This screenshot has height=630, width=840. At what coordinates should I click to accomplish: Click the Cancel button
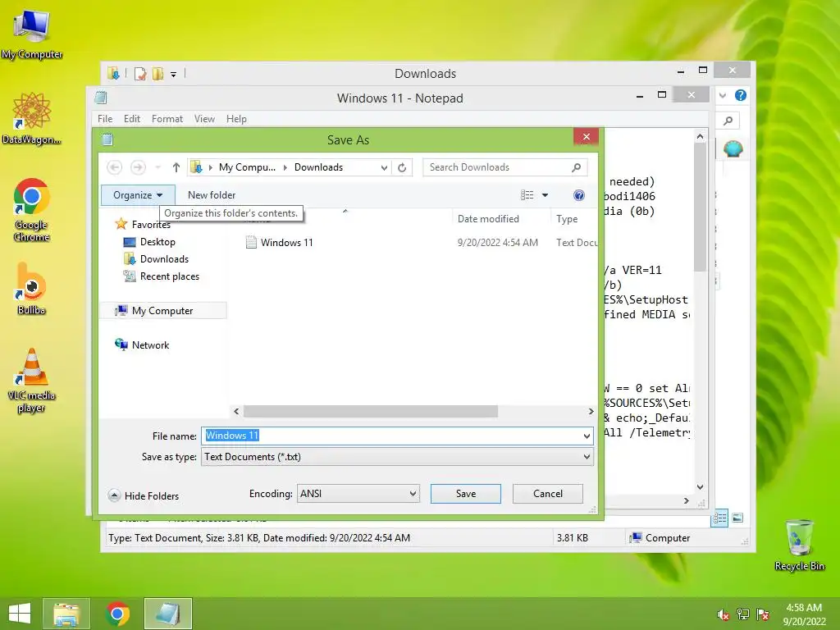tap(547, 493)
